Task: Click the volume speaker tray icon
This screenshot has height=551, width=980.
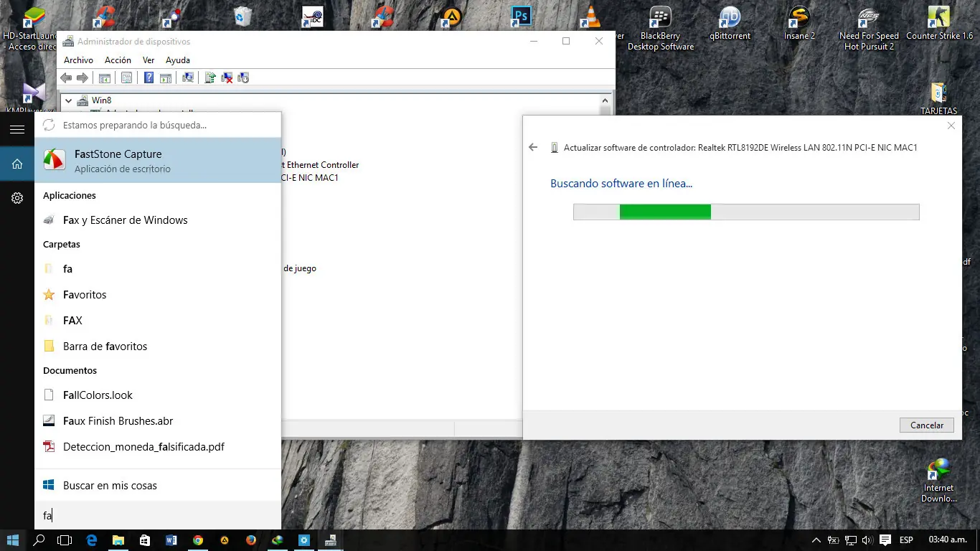Action: coord(867,540)
